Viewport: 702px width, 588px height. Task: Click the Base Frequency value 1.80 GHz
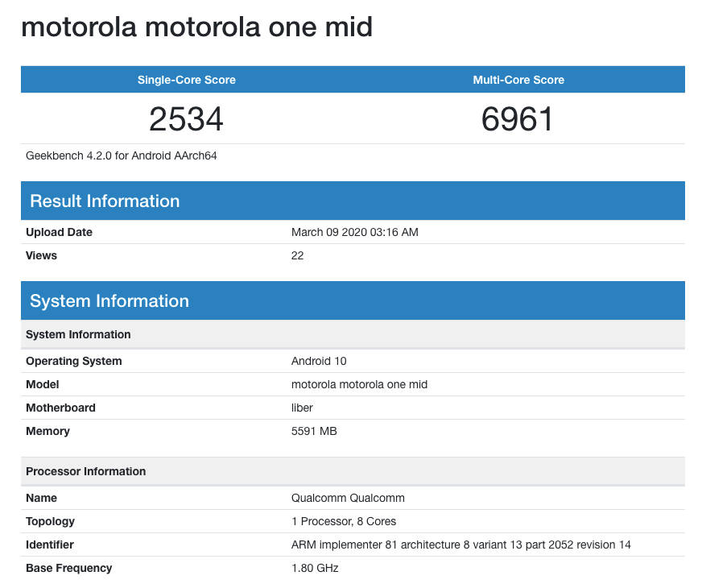(312, 568)
